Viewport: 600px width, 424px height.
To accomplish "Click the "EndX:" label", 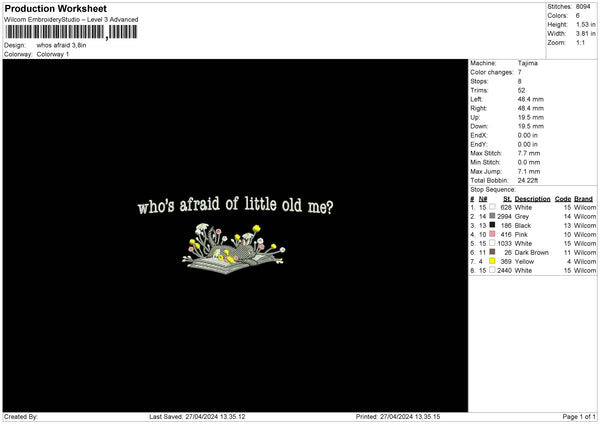I will click(x=479, y=135).
